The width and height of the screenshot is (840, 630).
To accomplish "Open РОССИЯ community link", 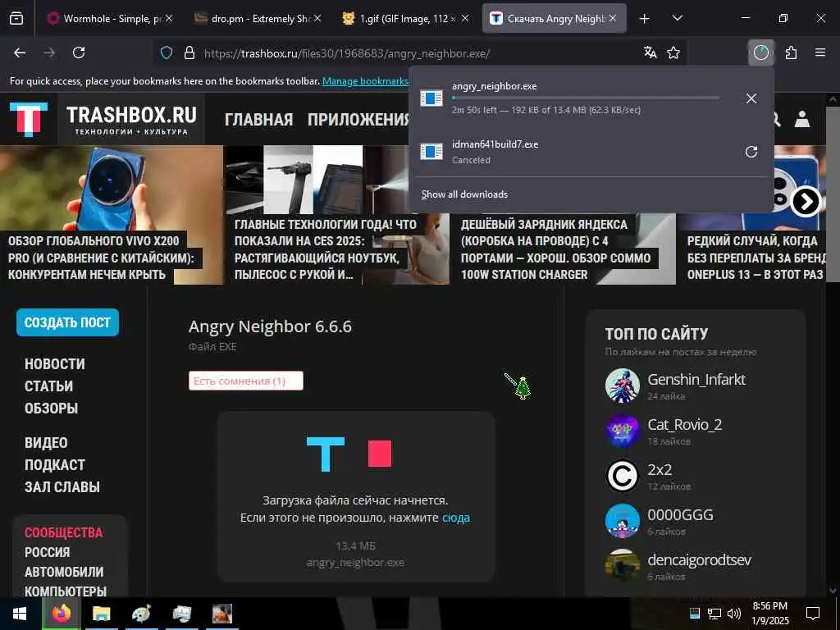I will click(47, 552).
